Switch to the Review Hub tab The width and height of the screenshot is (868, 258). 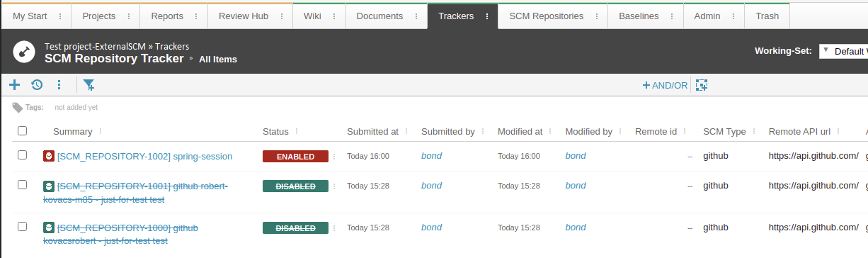coord(244,16)
